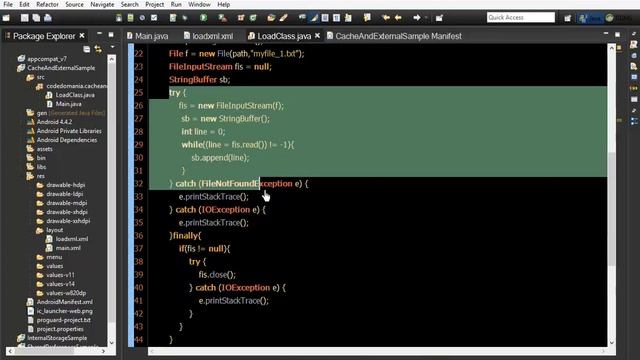Click the Print toolbar icon
Viewport: 640px width, 360px height.
click(x=48, y=18)
